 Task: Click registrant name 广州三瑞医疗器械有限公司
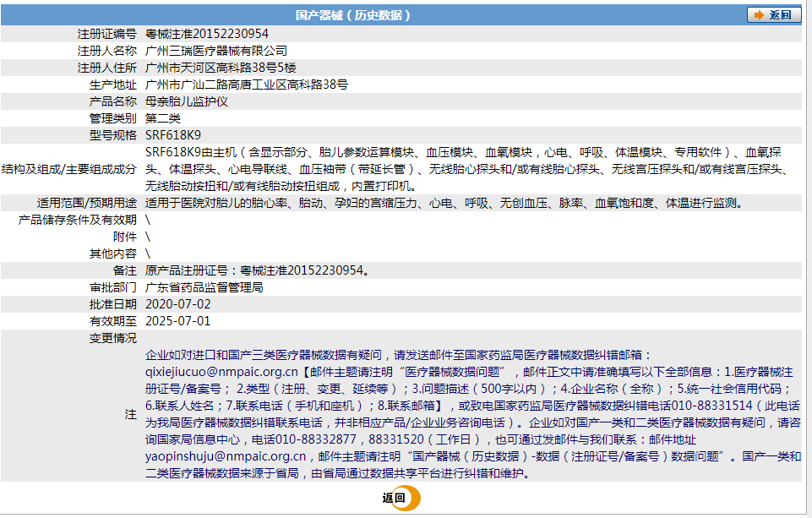pyautogui.click(x=216, y=51)
